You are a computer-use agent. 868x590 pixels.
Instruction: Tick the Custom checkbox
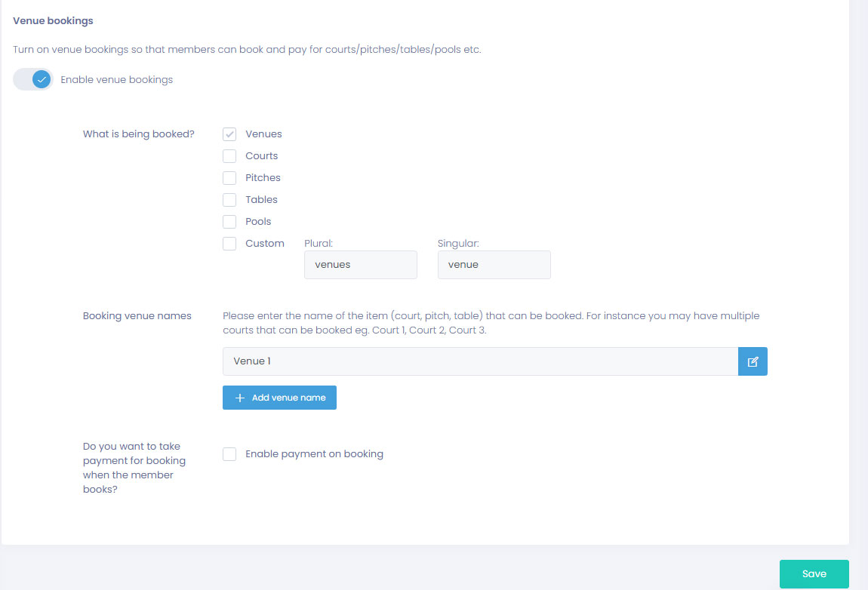point(229,244)
